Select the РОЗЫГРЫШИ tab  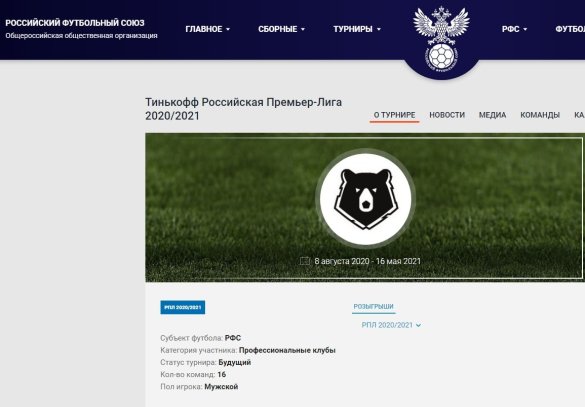coord(373,307)
